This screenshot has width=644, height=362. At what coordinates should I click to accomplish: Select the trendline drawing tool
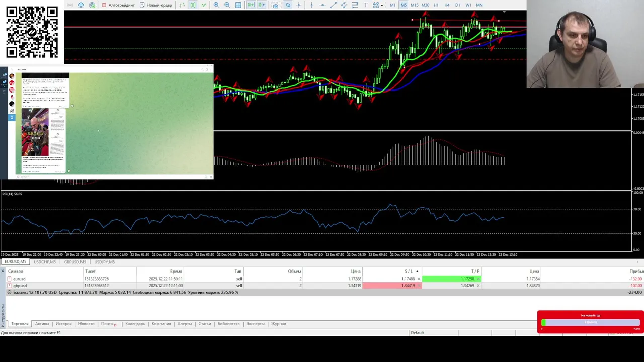pyautogui.click(x=334, y=5)
